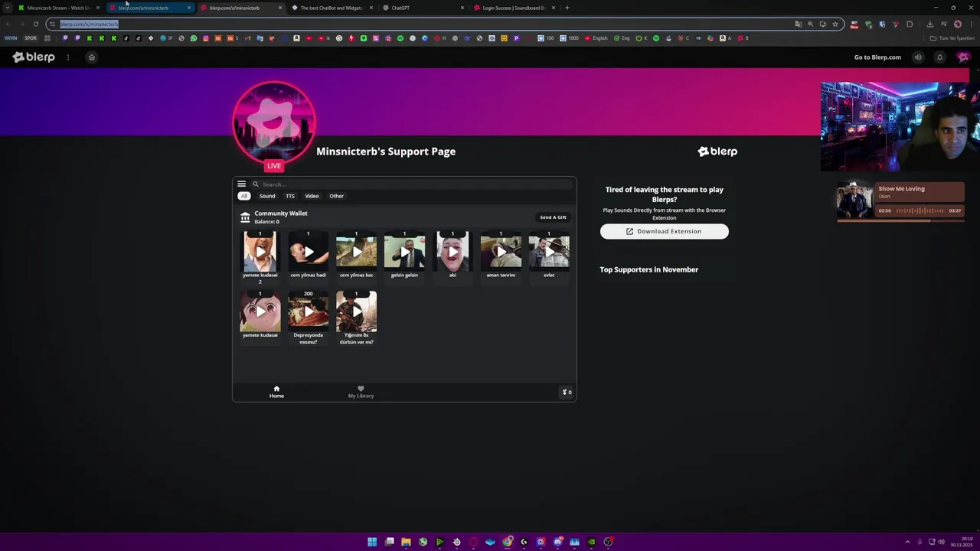Click taskbar volume icon in system tray
Viewport: 980px width, 551px height.
[941, 542]
